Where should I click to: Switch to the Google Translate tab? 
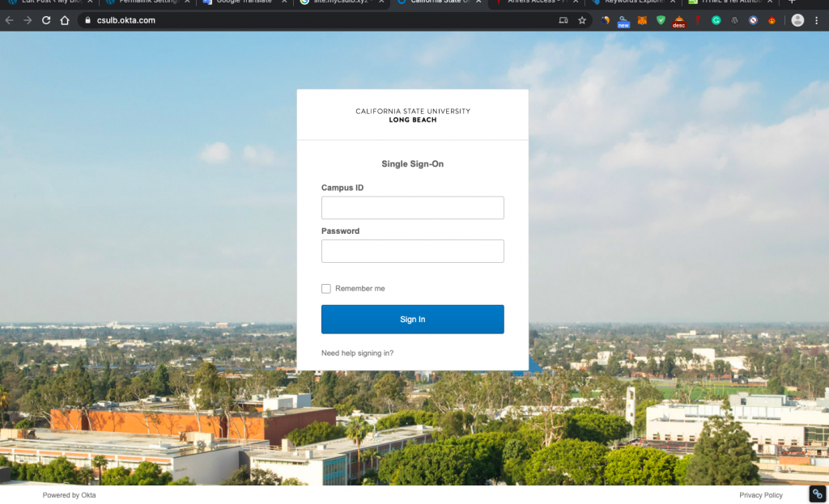pos(244,2)
